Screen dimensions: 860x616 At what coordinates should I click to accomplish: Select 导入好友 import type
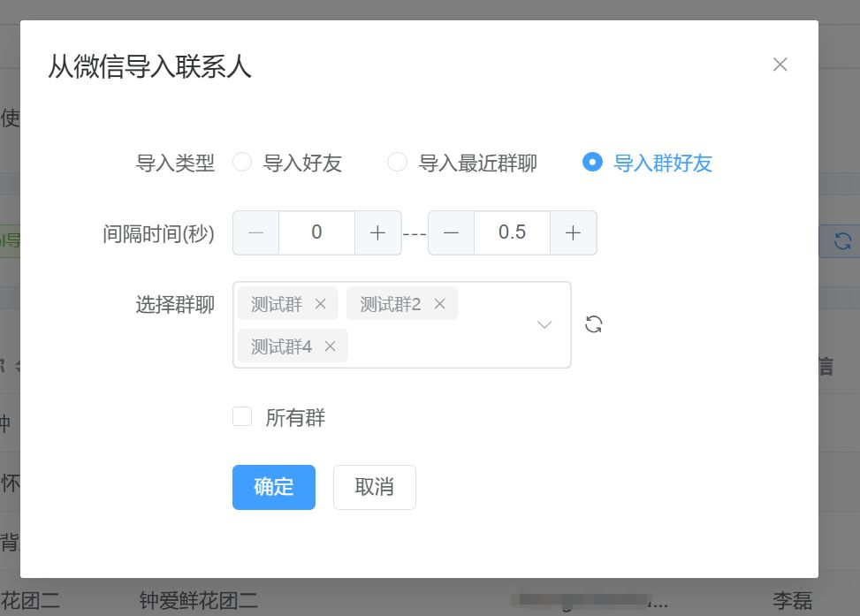242,163
